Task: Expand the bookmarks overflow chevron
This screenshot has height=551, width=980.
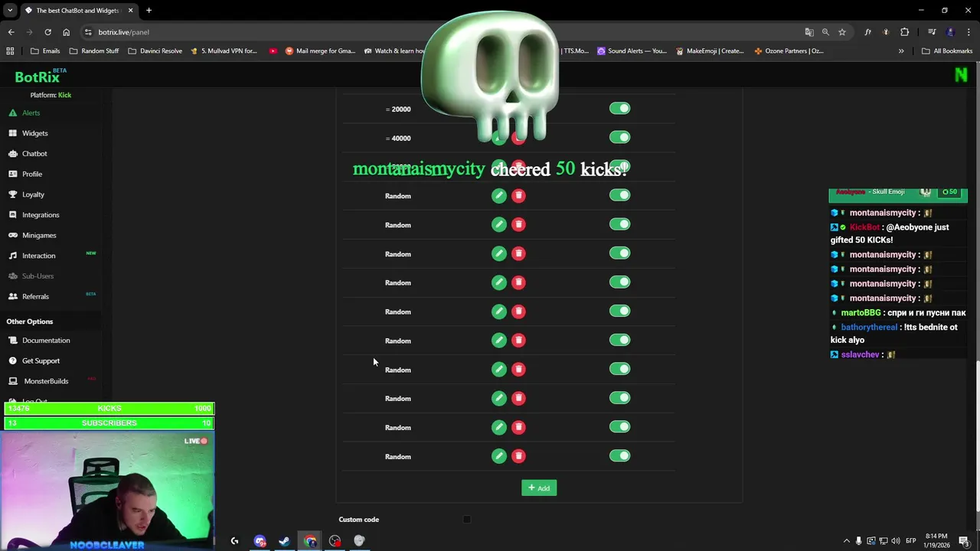Action: coord(901,51)
